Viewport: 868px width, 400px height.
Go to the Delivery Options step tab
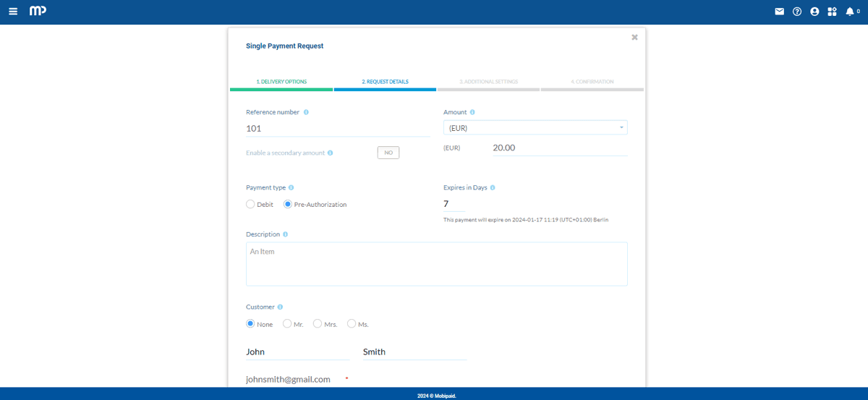coord(281,82)
